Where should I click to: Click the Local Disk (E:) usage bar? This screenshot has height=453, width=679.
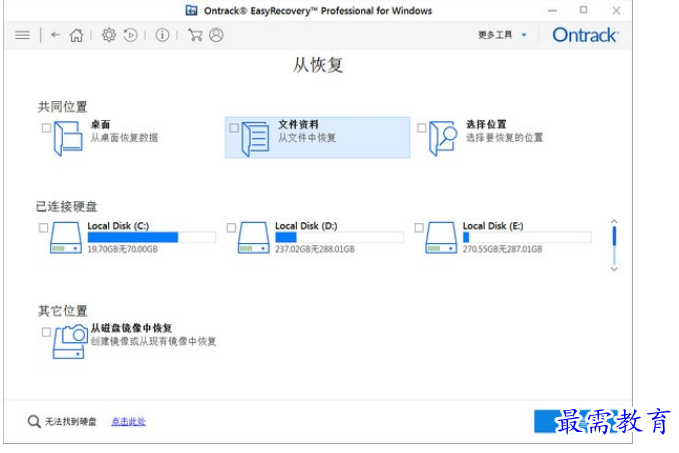(x=527, y=237)
